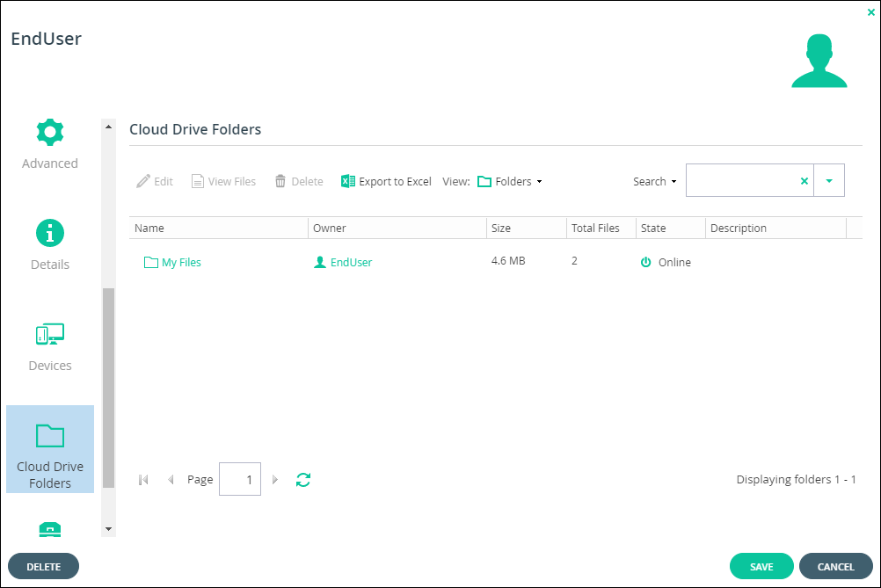This screenshot has width=881, height=588.
Task: Go to the next page arrow
Action: (275, 480)
